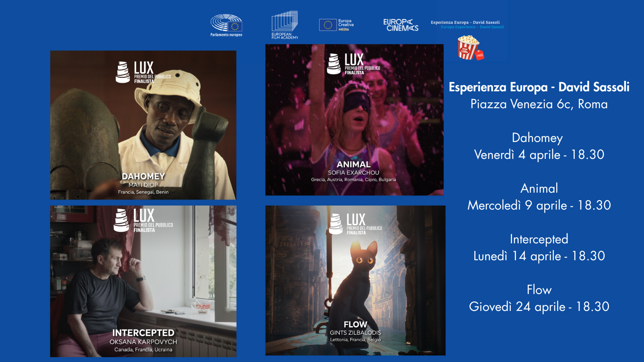Click 'Intercepted' in the schedule list
This screenshot has width=644, height=362.
(x=539, y=239)
